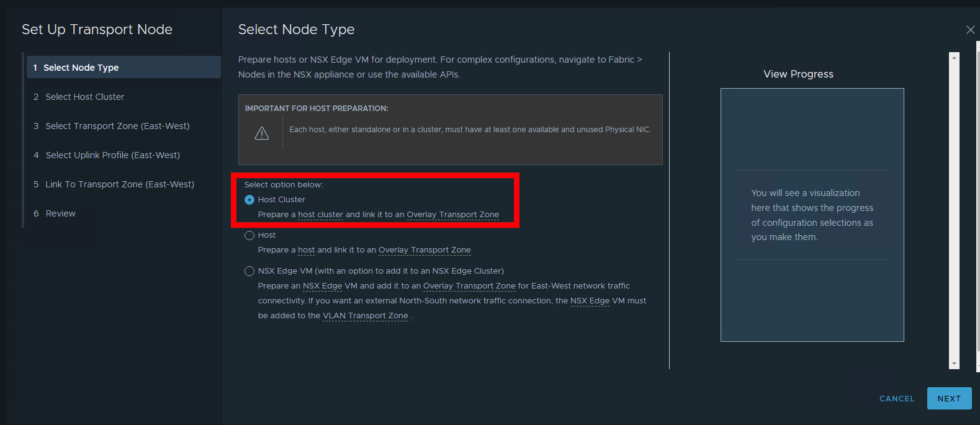Click the CANCEL button
This screenshot has width=980, height=425.
pyautogui.click(x=896, y=398)
